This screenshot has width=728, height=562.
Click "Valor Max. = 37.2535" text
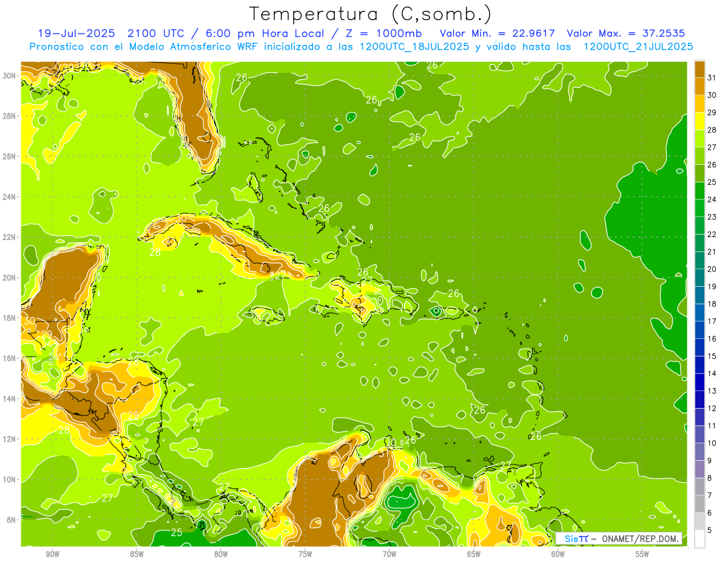(626, 33)
